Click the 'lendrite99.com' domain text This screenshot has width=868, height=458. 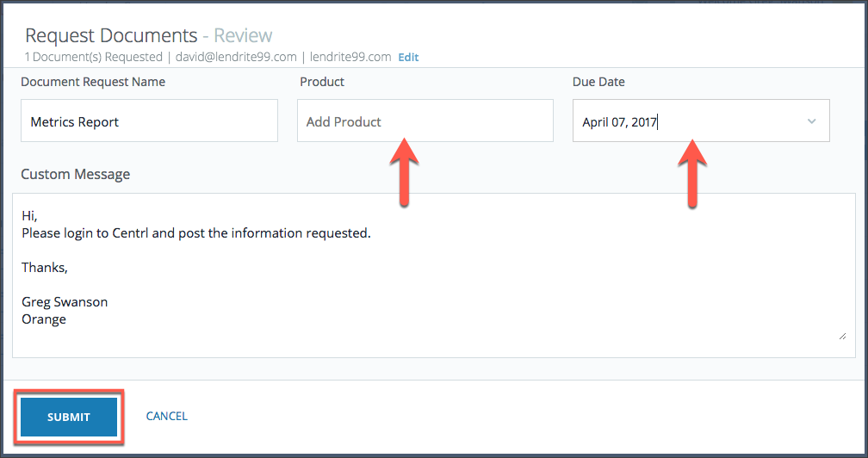(350, 57)
